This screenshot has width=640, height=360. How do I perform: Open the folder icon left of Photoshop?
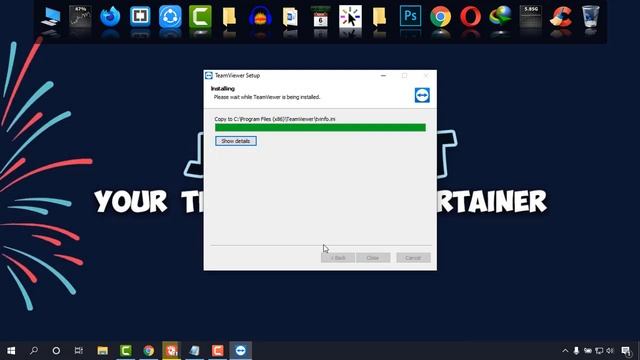[x=380, y=17]
